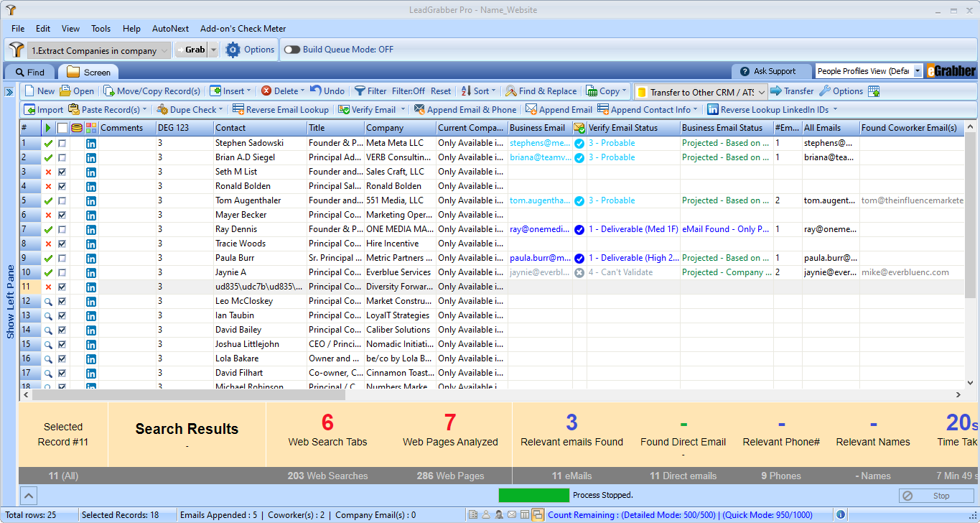Check the box for Tom Augenthaler row
The image size is (980, 523).
pos(62,200)
